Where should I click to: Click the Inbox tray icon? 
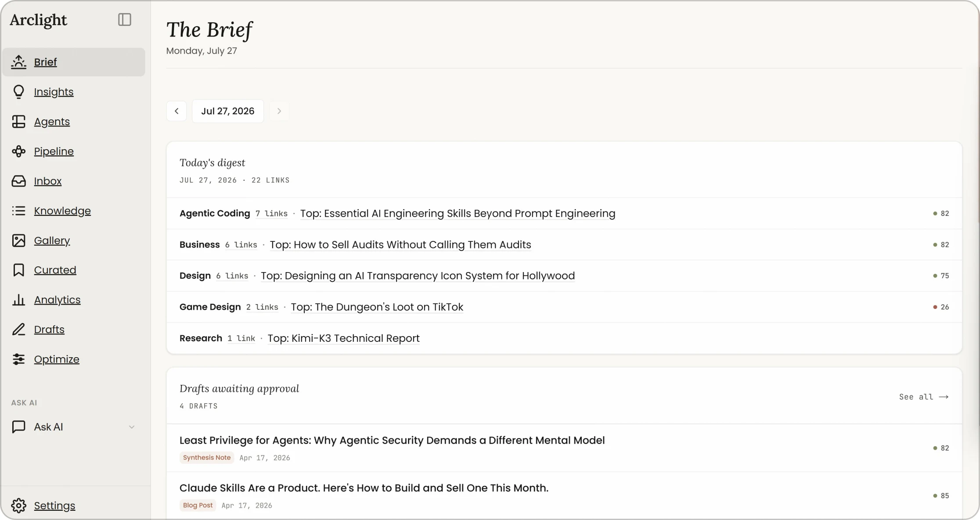tap(18, 181)
